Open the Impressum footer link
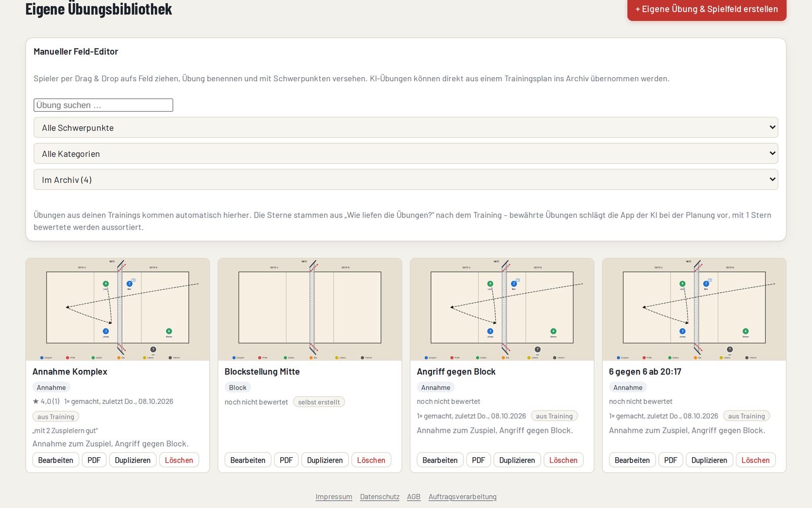The width and height of the screenshot is (812, 508). pos(334,497)
